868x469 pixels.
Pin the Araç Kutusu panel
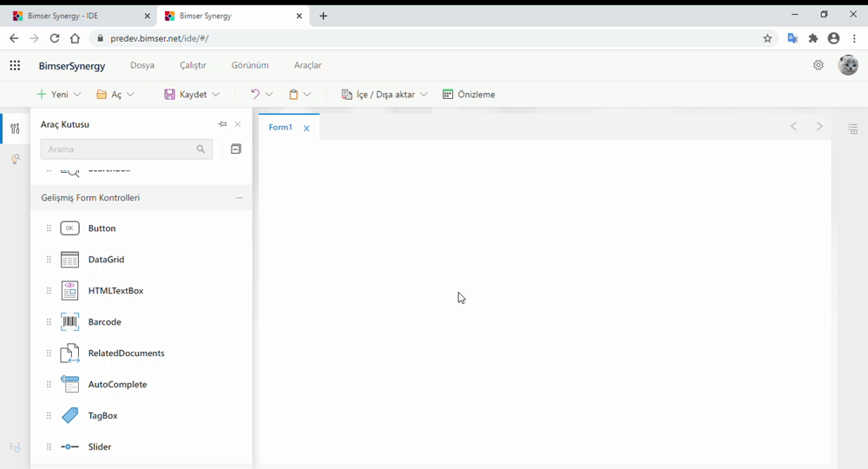pos(222,124)
